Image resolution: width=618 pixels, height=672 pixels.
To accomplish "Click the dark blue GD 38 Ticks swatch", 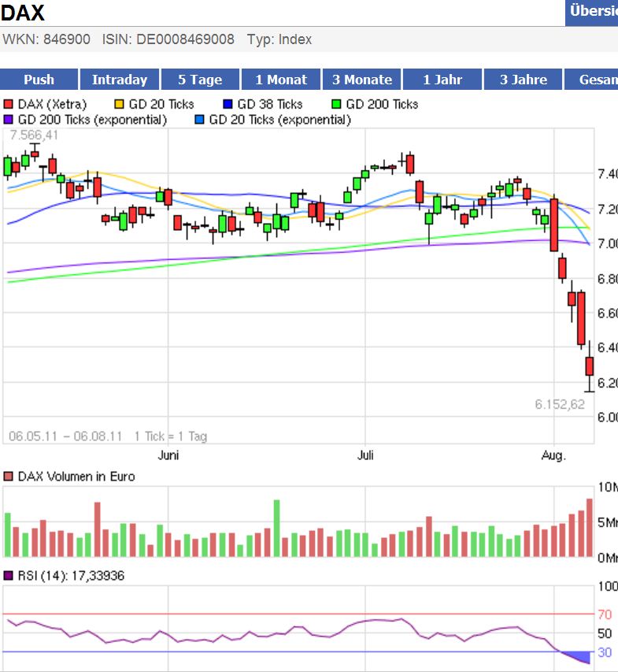I will 228,104.
